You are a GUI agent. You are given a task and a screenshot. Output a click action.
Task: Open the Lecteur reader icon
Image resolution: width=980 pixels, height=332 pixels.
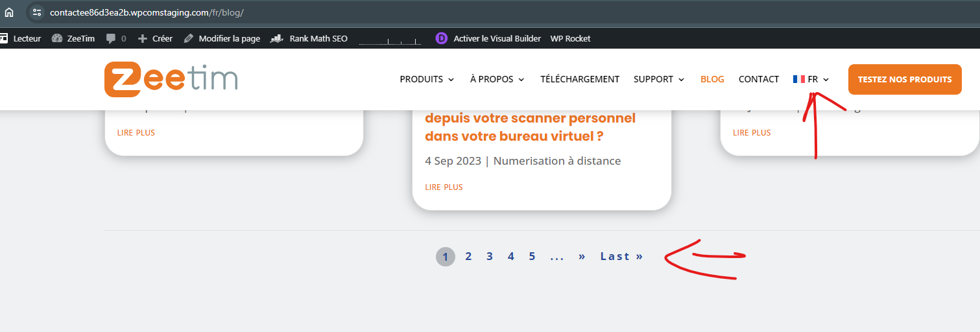(x=4, y=38)
